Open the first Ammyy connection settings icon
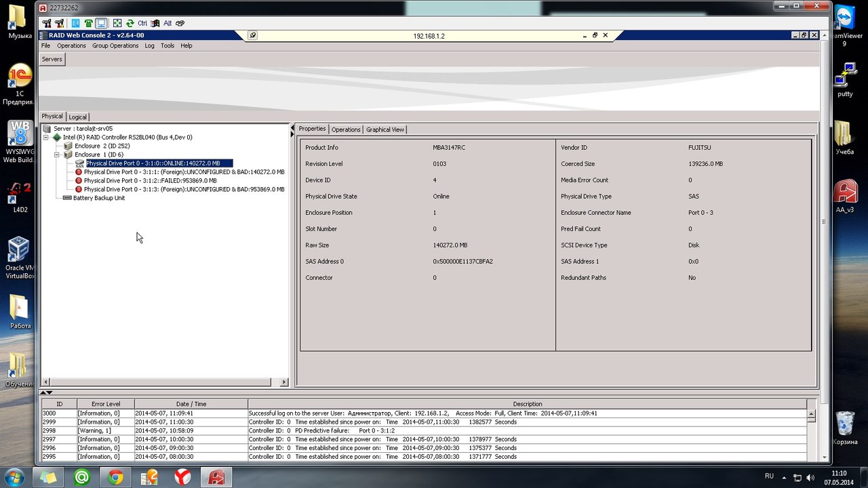Image resolution: width=868 pixels, height=488 pixels. pos(47,23)
